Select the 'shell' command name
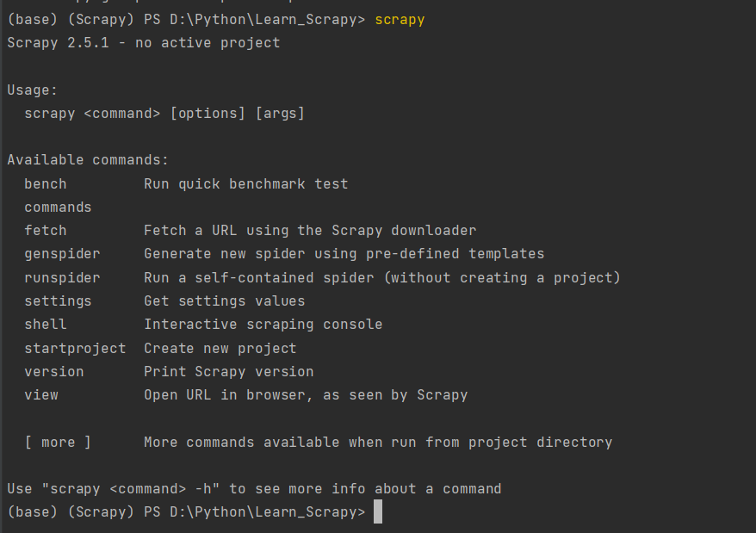The image size is (756, 533). click(x=46, y=324)
